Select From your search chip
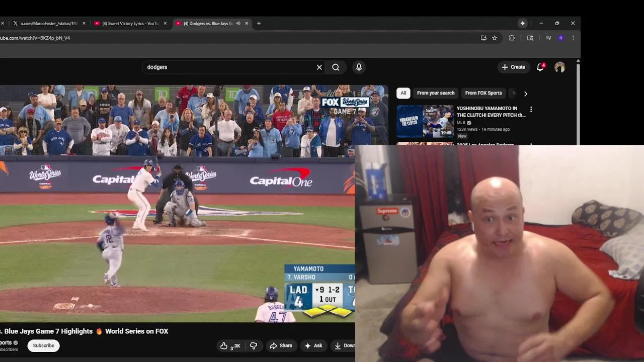 [436, 93]
